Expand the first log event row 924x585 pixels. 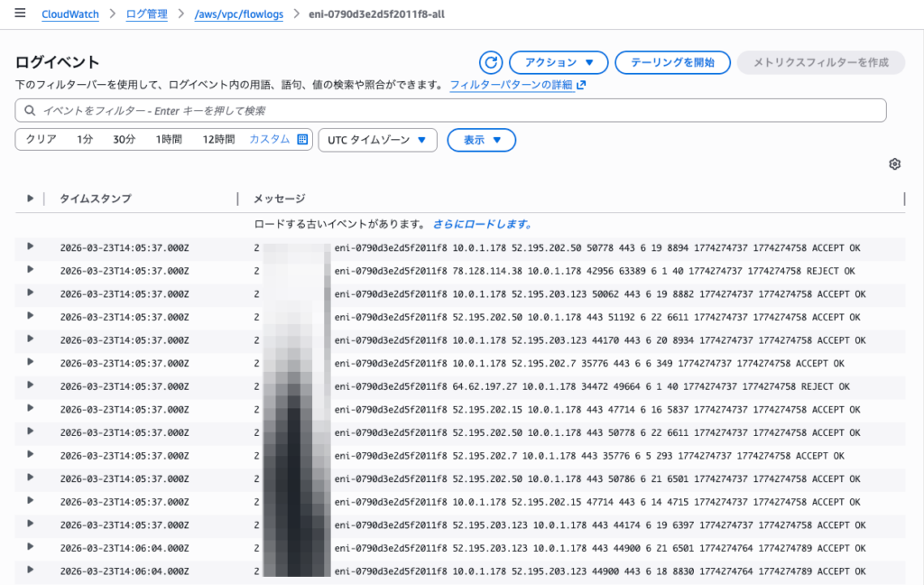click(x=30, y=246)
